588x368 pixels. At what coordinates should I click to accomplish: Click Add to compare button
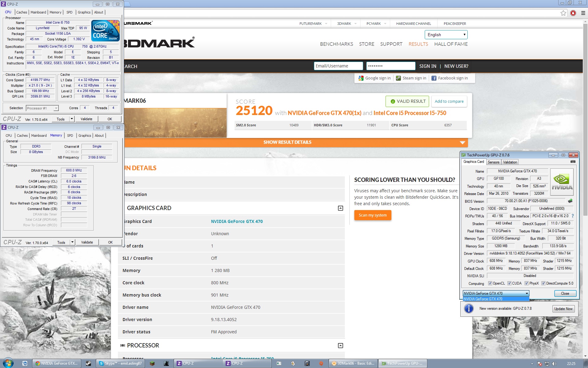[x=449, y=102]
